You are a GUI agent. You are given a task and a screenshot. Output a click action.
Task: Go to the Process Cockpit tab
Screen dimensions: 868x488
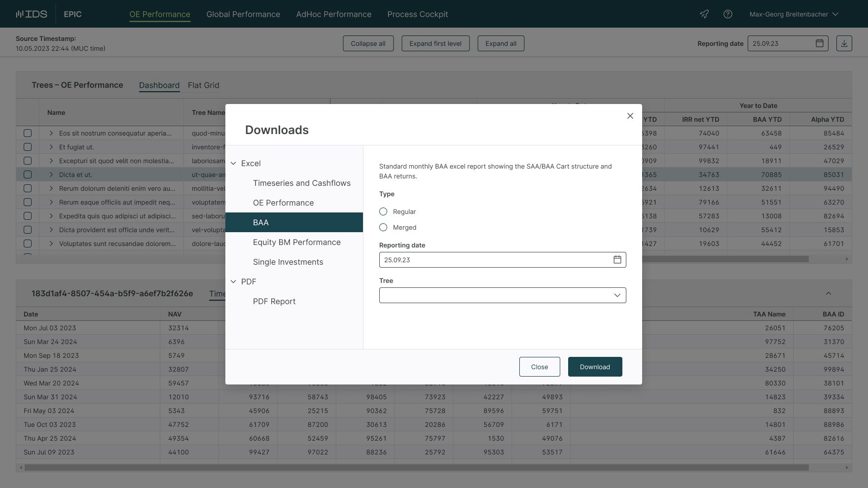point(418,14)
